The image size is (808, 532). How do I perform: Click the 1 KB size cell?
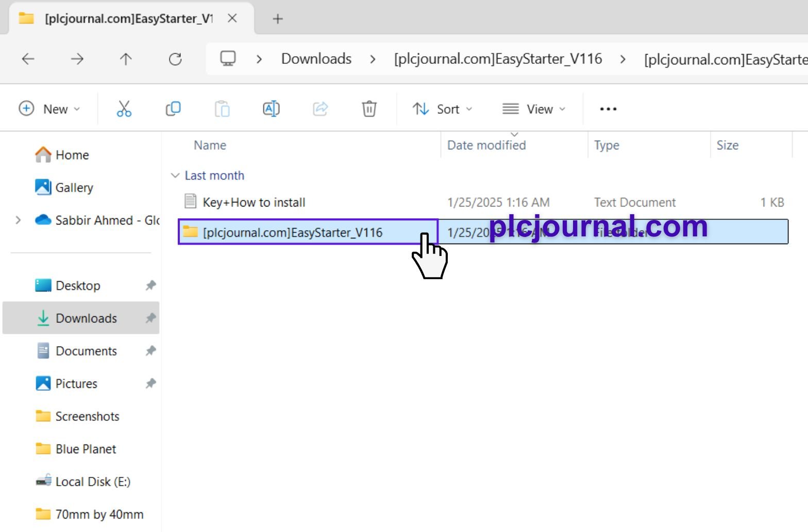(772, 202)
